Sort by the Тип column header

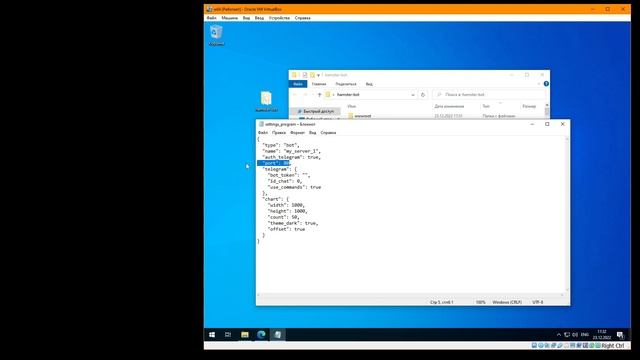(x=486, y=106)
